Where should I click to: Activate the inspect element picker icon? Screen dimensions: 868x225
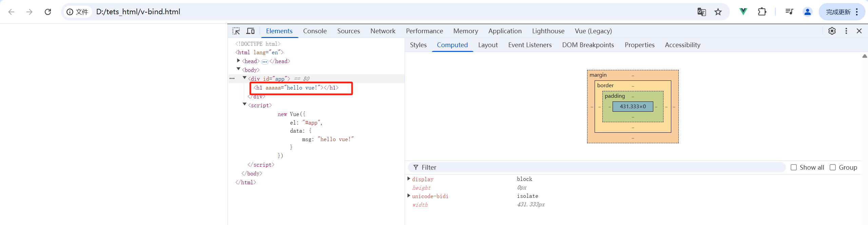[x=236, y=31]
